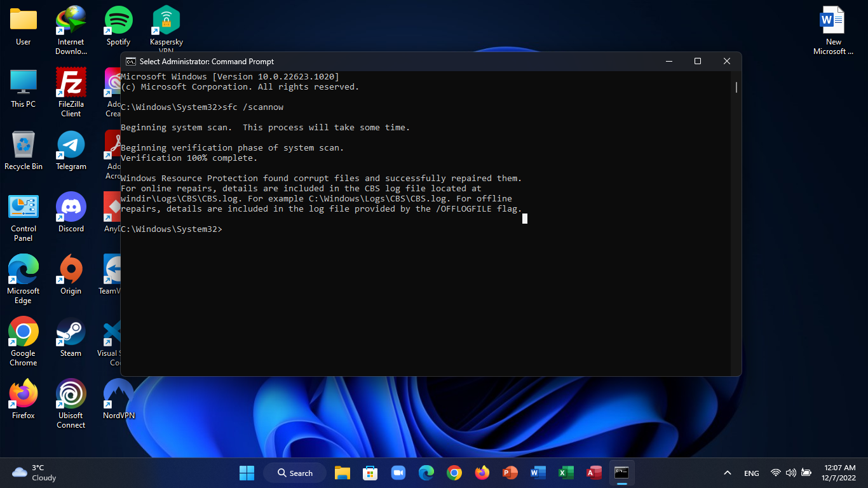Open the Command Prompt title bar system icon

(x=130, y=62)
